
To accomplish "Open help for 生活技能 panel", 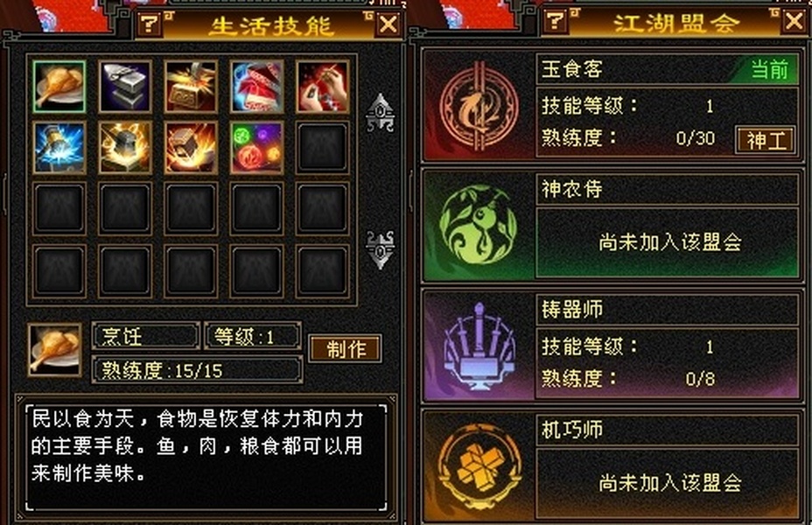I will click(149, 24).
